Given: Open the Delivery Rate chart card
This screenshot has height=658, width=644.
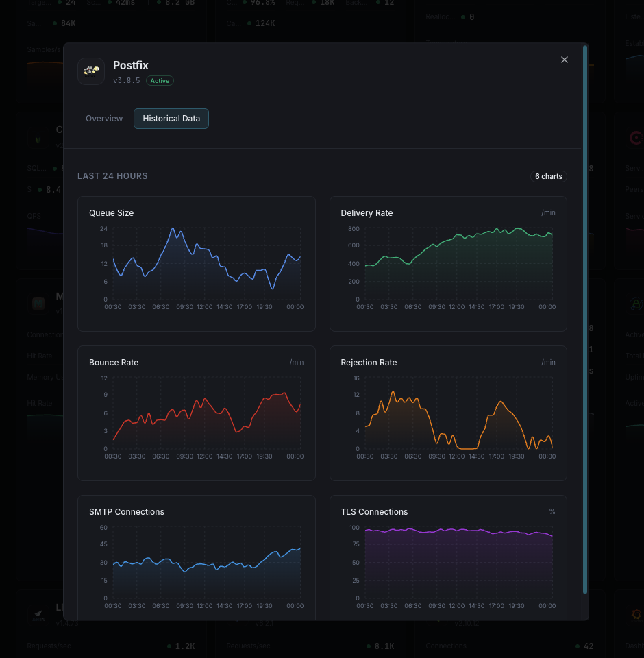Looking at the screenshot, I should [x=448, y=263].
